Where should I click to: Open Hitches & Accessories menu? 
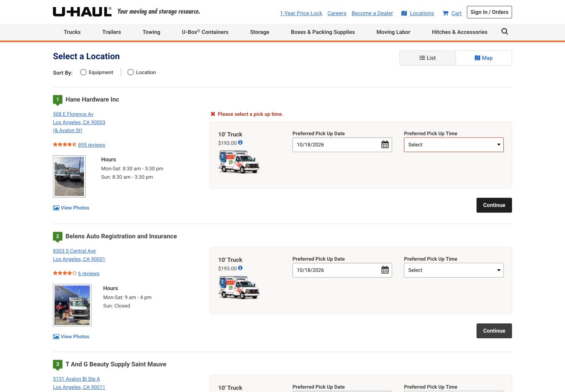point(459,32)
